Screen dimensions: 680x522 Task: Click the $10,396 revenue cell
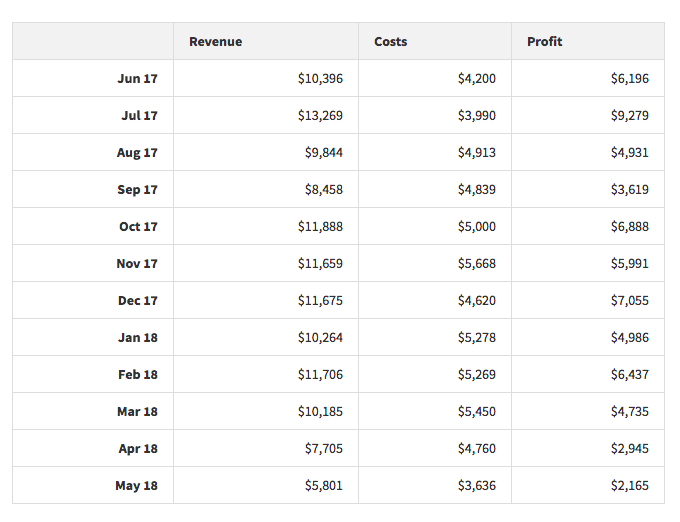click(320, 78)
